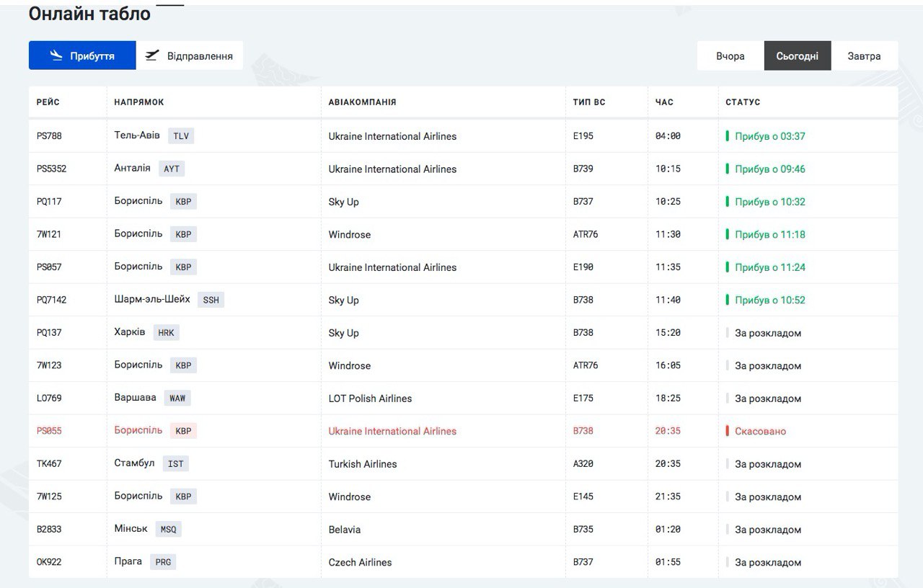Click destination Прага

tap(128, 561)
